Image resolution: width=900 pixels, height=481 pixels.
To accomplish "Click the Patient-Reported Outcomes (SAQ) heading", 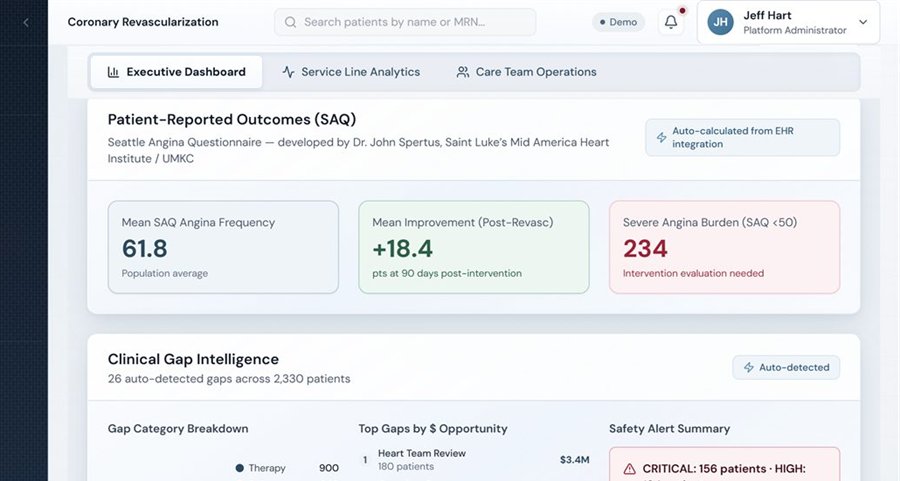I will point(232,119).
